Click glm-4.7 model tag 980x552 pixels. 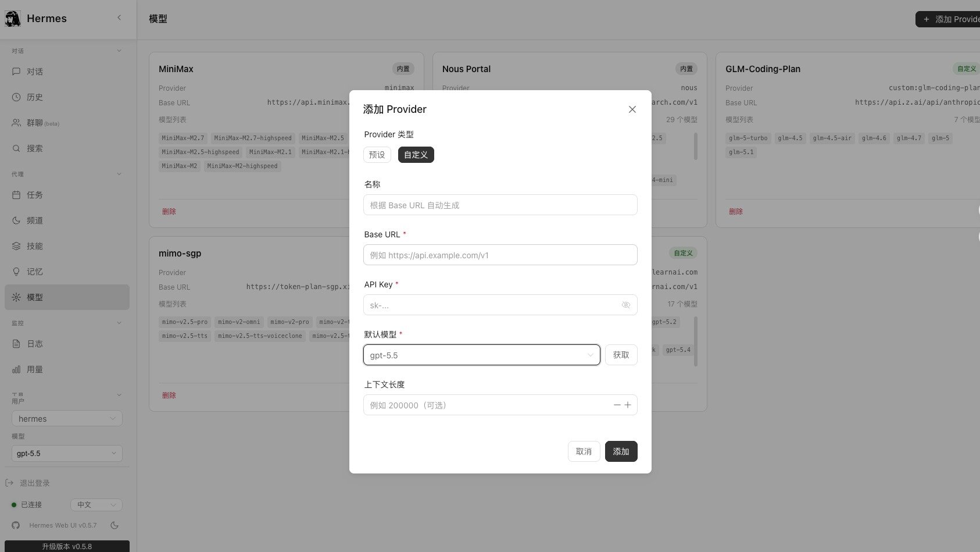(909, 138)
